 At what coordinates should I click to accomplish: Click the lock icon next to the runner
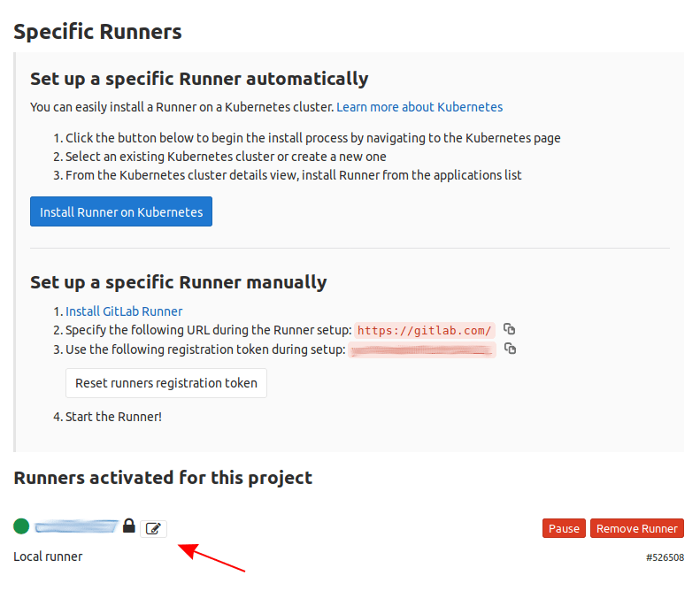(x=129, y=526)
